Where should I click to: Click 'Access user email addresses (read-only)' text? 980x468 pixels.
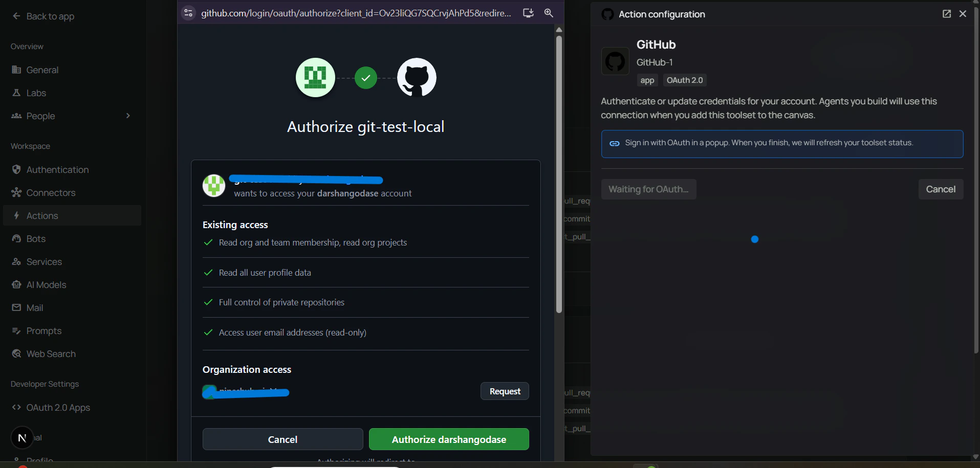tap(293, 332)
